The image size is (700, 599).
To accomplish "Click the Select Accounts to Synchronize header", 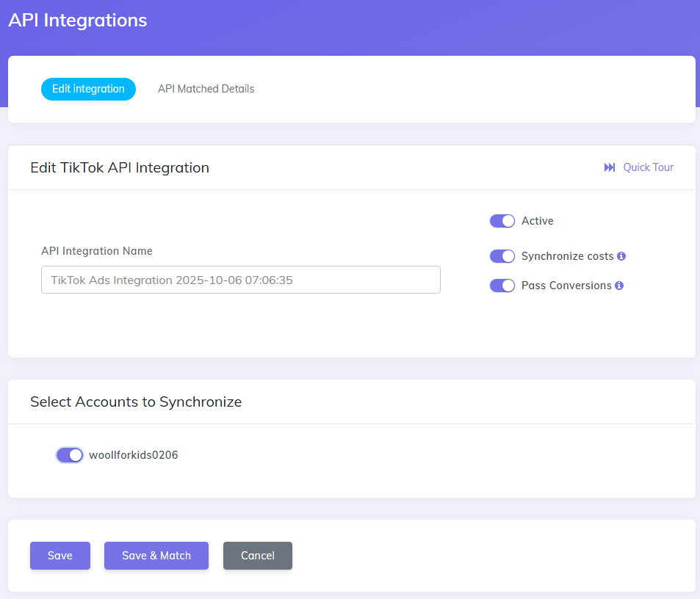I will click(136, 402).
